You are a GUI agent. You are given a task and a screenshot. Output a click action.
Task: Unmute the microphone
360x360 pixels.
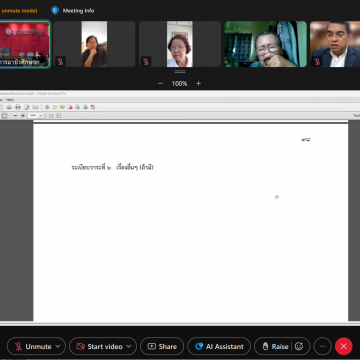tap(33, 346)
